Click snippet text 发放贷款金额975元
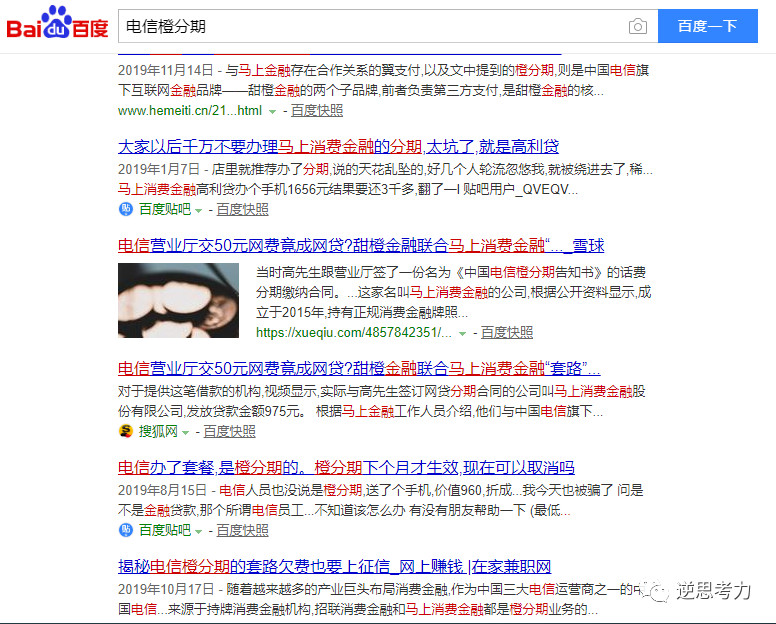The image size is (776, 624). tap(245, 411)
